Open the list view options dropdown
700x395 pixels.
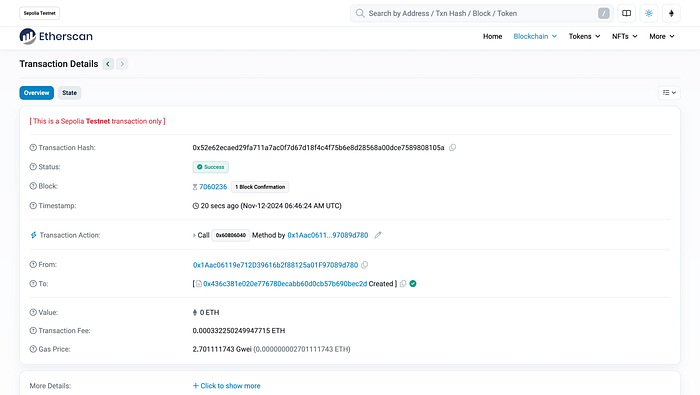click(x=669, y=93)
